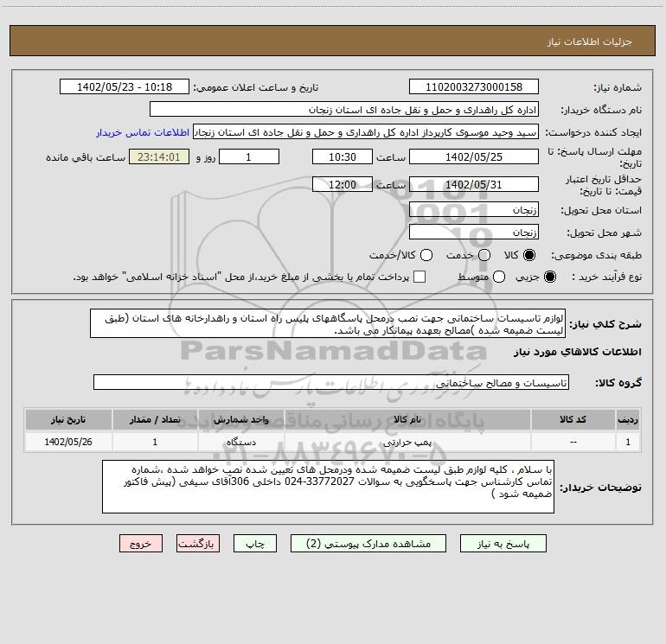
Task: Click the خروج exit button
Action: click(141, 544)
